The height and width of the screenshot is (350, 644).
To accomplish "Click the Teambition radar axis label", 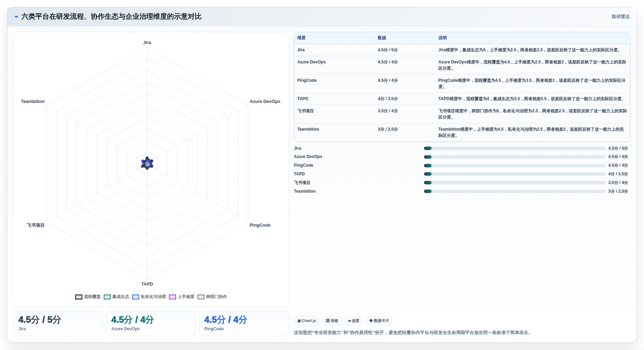I will pos(33,102).
